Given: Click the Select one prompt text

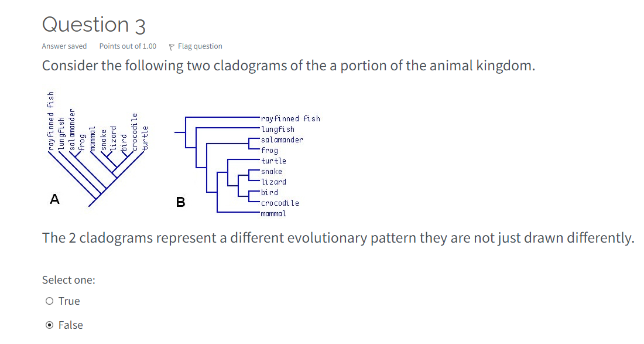Looking at the screenshot, I should (68, 280).
